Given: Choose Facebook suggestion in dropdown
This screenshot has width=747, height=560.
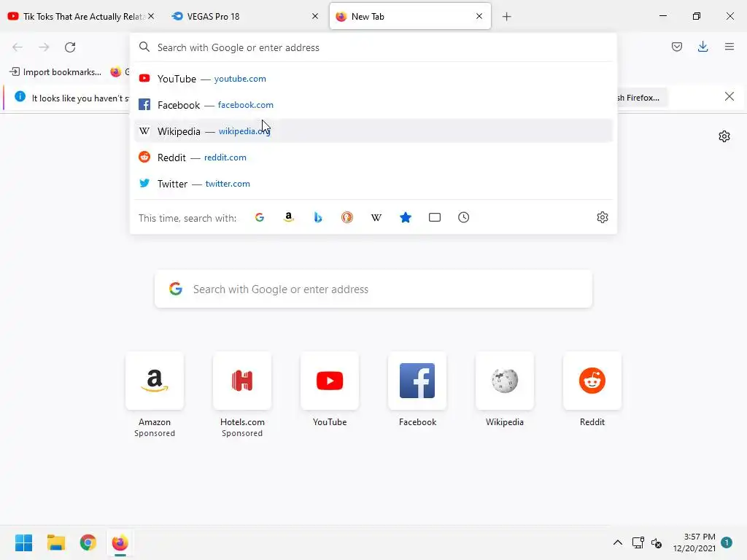Looking at the screenshot, I should (x=373, y=105).
